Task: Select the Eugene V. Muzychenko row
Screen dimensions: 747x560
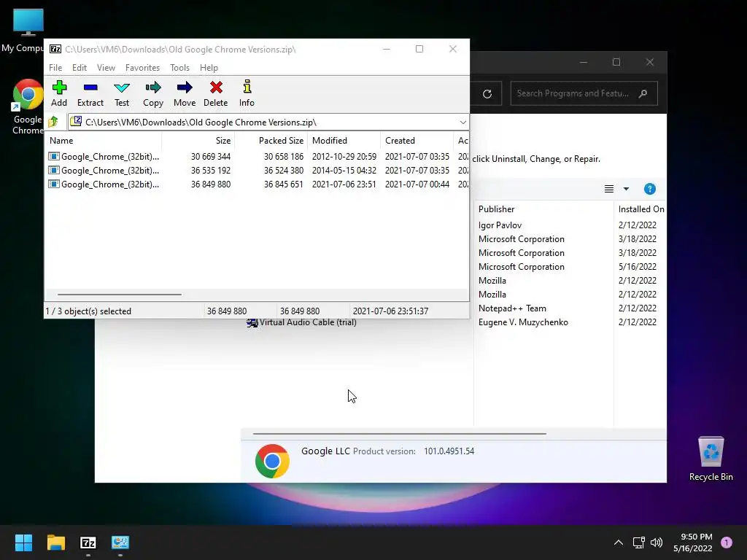Action: coord(523,322)
